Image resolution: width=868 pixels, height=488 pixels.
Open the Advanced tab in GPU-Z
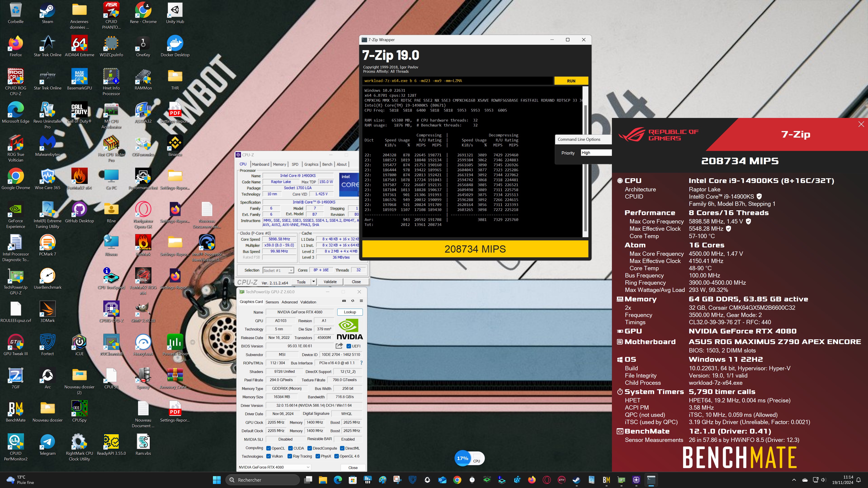point(289,302)
